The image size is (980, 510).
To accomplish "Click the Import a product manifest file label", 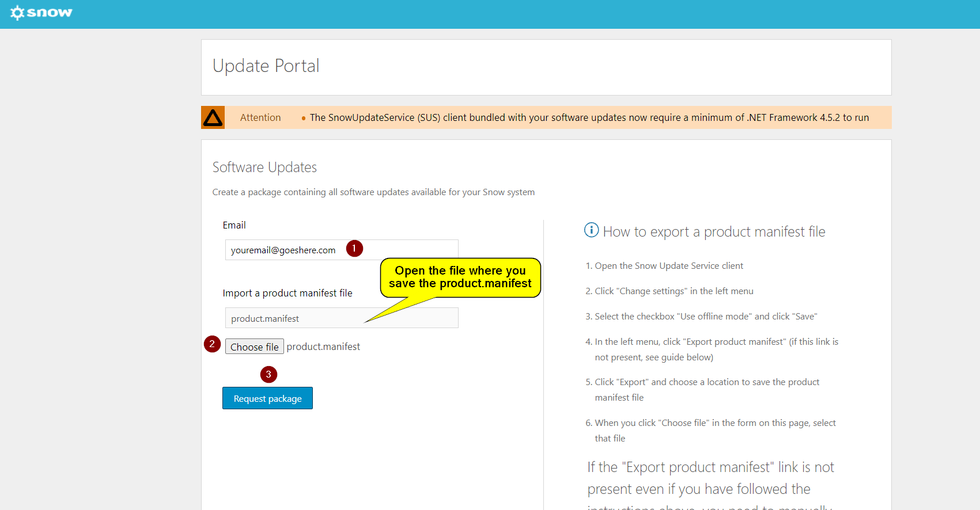I will click(287, 293).
